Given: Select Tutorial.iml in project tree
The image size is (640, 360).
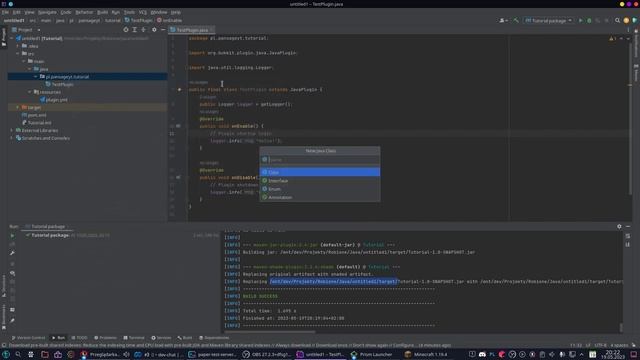Looking at the screenshot, I should 36,122.
